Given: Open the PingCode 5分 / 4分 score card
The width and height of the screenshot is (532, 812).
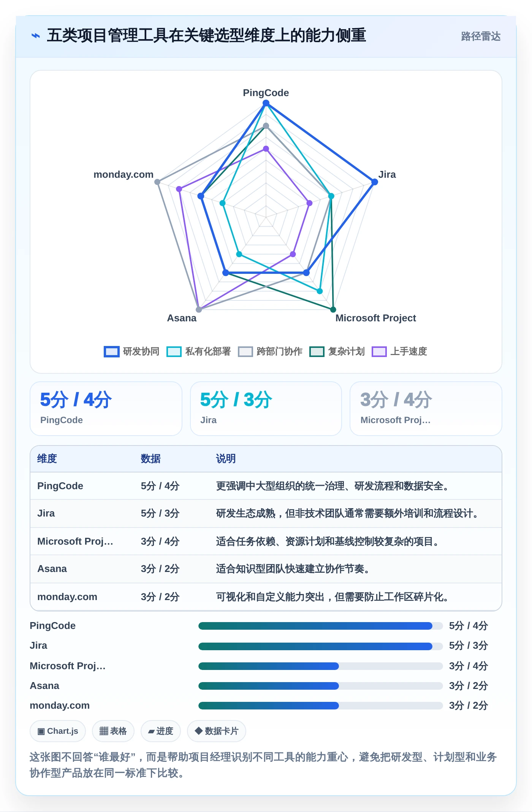Looking at the screenshot, I should coord(106,409).
